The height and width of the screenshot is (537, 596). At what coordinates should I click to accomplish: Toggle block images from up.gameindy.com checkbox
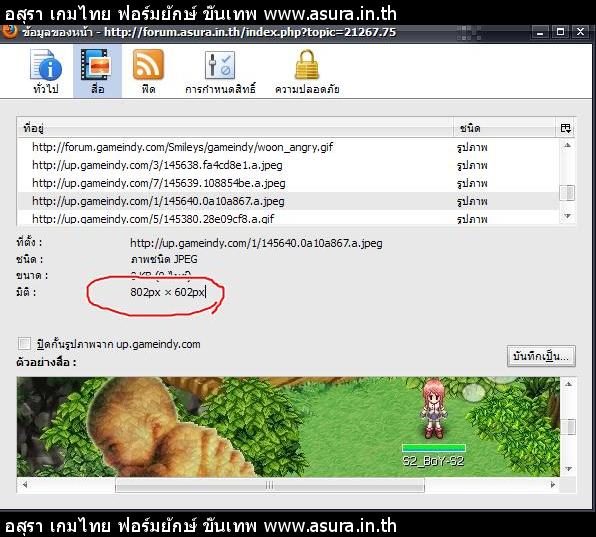24,344
